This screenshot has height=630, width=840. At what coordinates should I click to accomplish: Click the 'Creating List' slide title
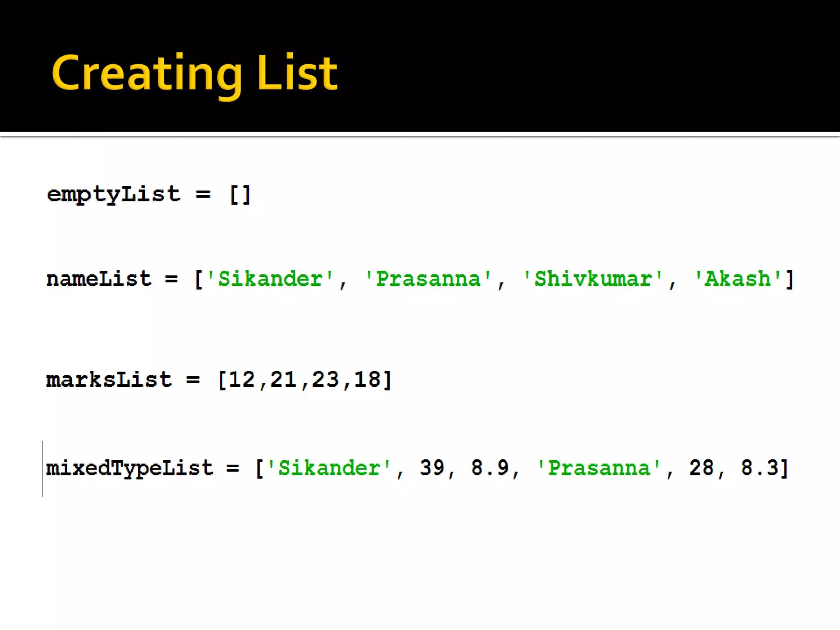click(x=194, y=74)
